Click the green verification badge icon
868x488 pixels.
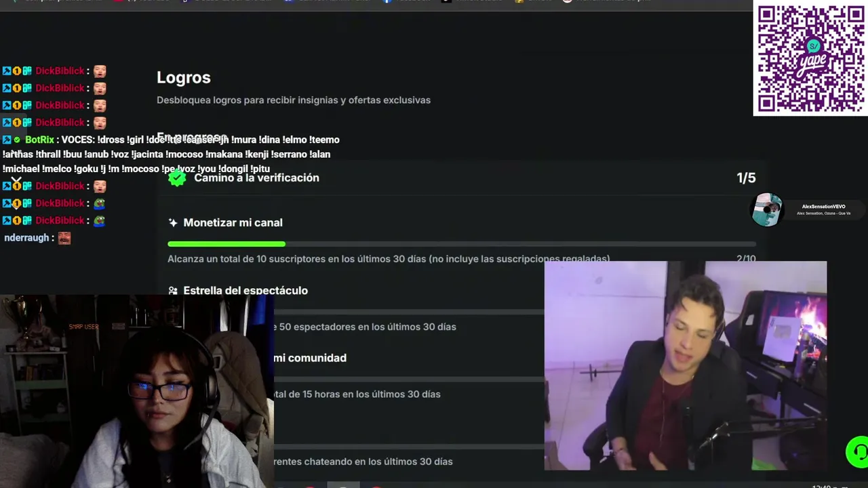(x=177, y=178)
